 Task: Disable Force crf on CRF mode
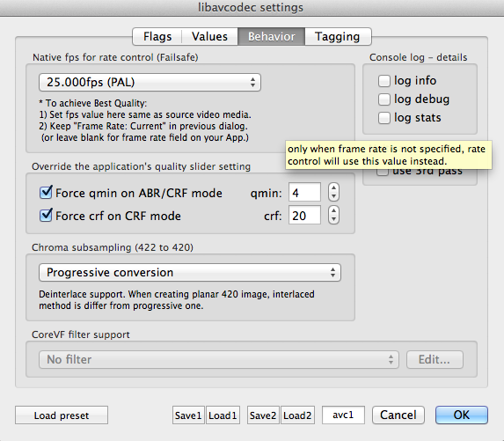click(46, 215)
